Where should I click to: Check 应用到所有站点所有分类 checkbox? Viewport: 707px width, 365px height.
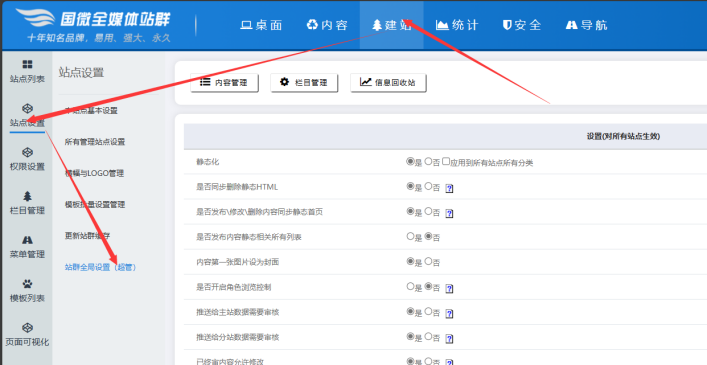[446, 161]
